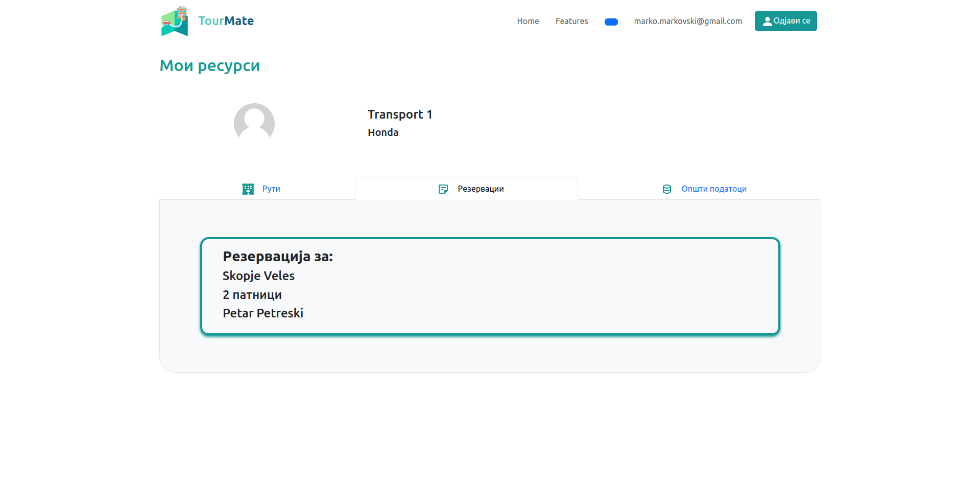Image resolution: width=980 pixels, height=482 pixels.
Task: Click the gray profile avatar placeholder
Action: point(254,123)
